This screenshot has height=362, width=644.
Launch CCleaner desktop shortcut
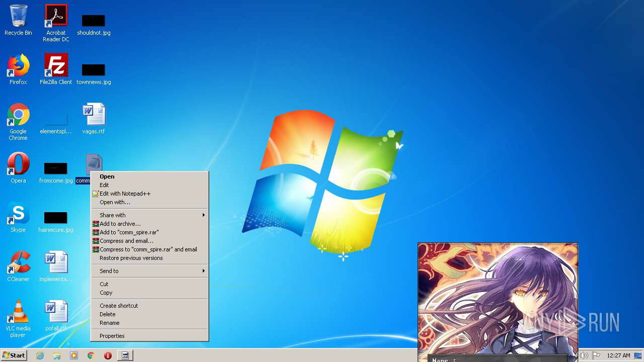coord(18,266)
